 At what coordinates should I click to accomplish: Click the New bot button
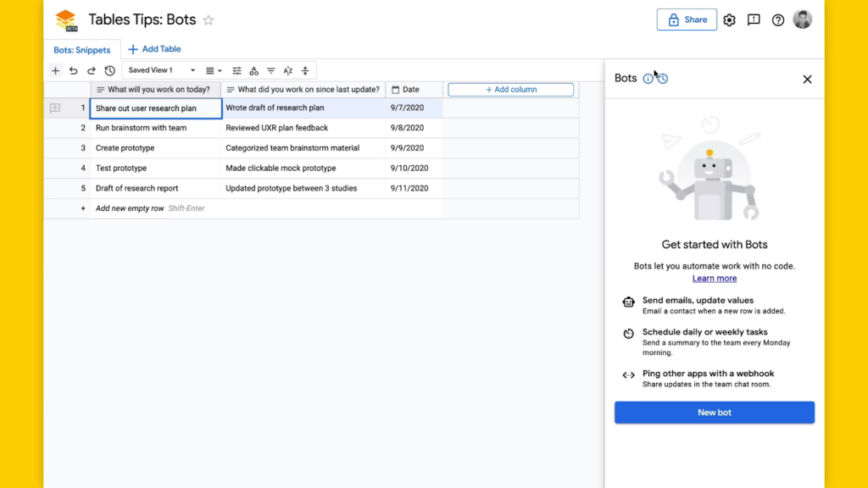pos(714,413)
